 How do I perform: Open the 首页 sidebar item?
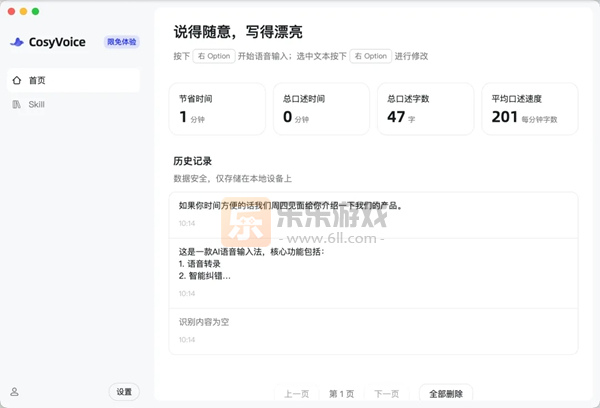[73, 80]
